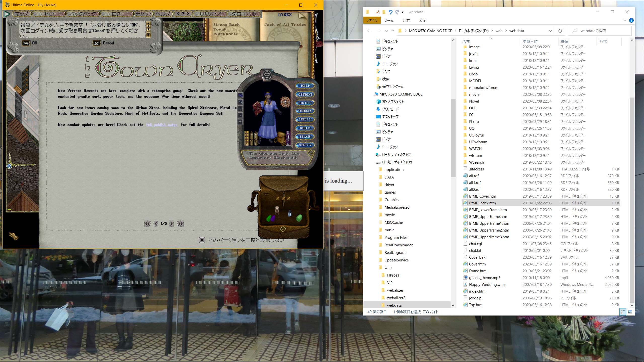Expand address bar history dropdown
The image size is (644, 362).
coord(550,31)
